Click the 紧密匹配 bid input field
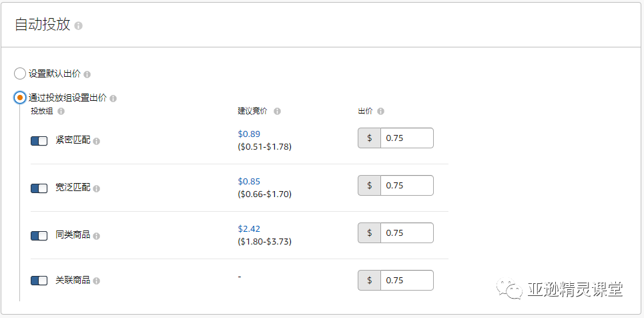The width and height of the screenshot is (644, 318). click(x=406, y=138)
